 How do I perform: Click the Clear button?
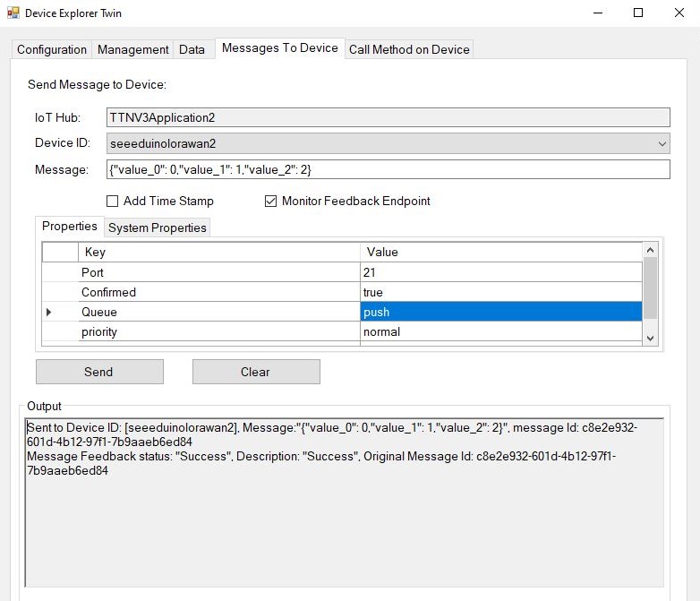click(x=255, y=372)
